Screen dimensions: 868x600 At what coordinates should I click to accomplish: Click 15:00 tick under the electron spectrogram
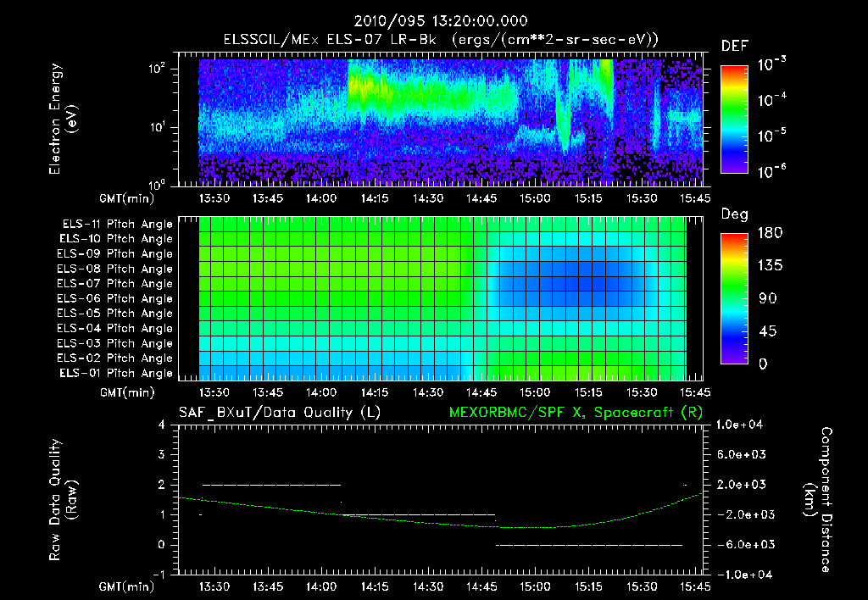click(x=535, y=198)
